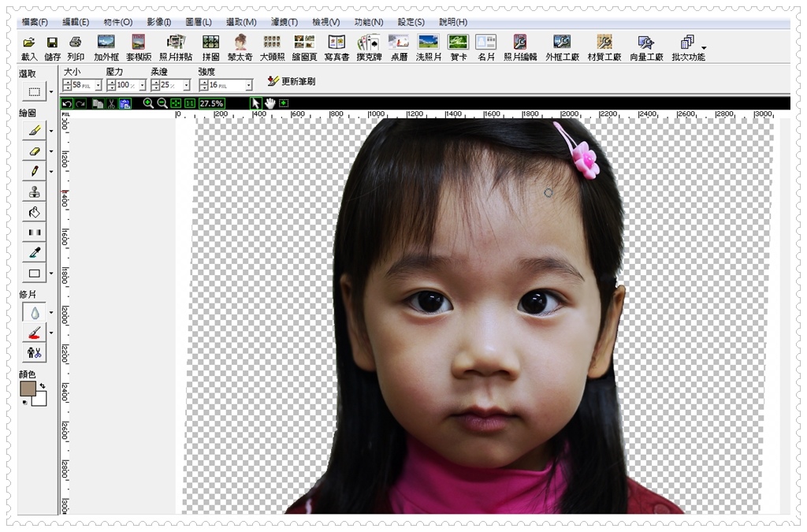Activate the arrow pointer mode
The image size is (807, 532).
click(x=256, y=103)
